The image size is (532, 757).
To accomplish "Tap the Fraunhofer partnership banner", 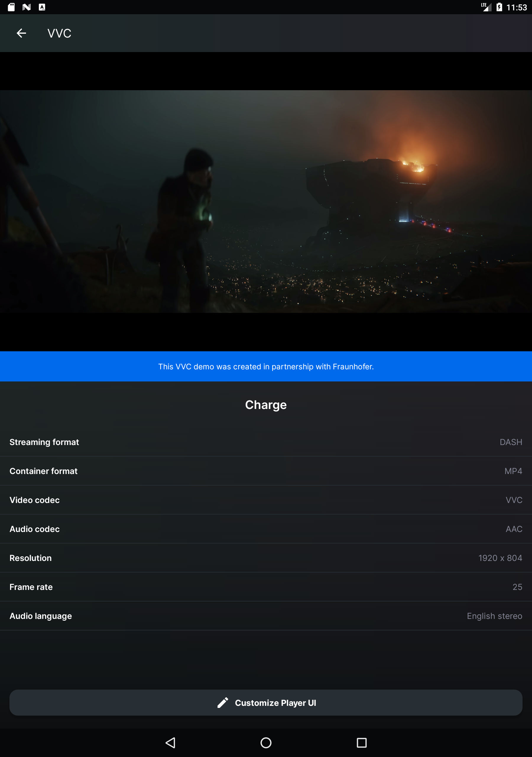I will coord(266,366).
